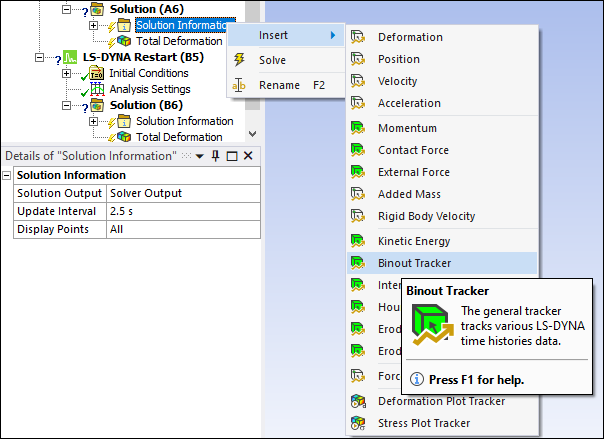The width and height of the screenshot is (604, 439).
Task: Maximize the Details panel
Action: click(x=232, y=156)
